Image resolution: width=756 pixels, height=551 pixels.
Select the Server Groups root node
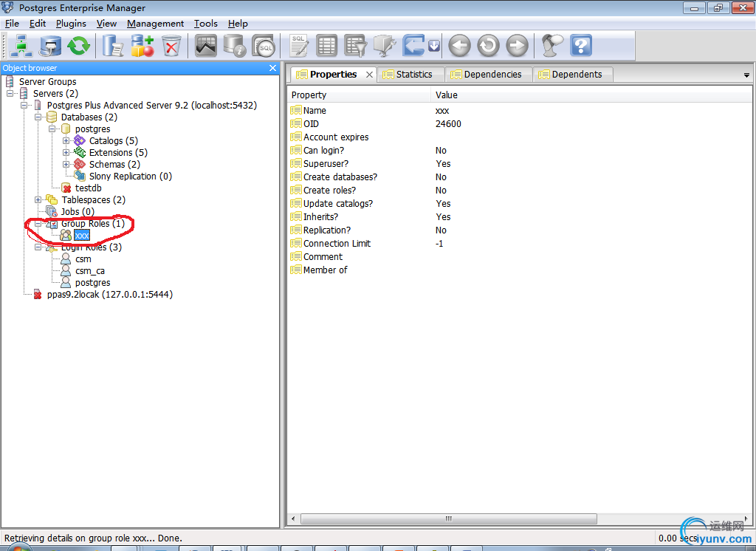[48, 82]
